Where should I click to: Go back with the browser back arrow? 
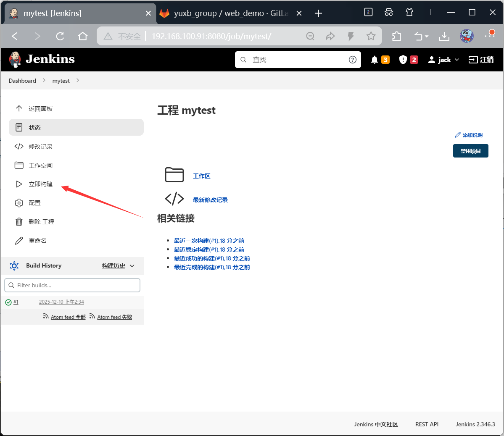click(14, 36)
